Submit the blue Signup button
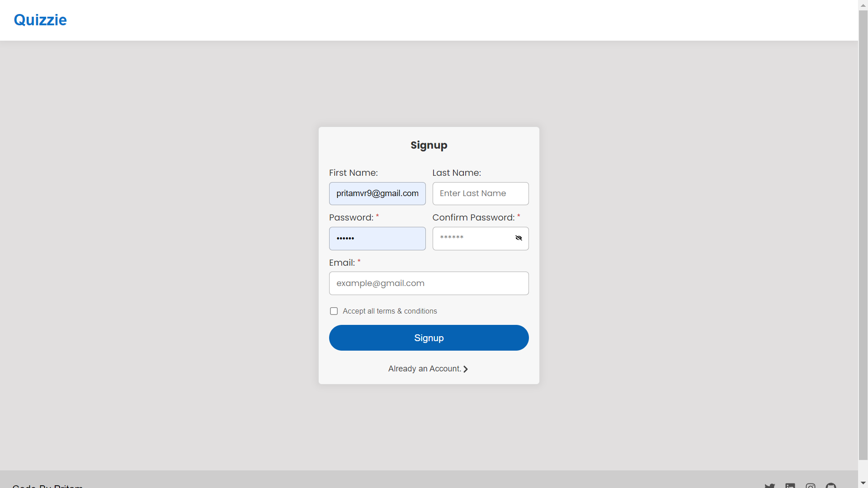 pos(429,338)
